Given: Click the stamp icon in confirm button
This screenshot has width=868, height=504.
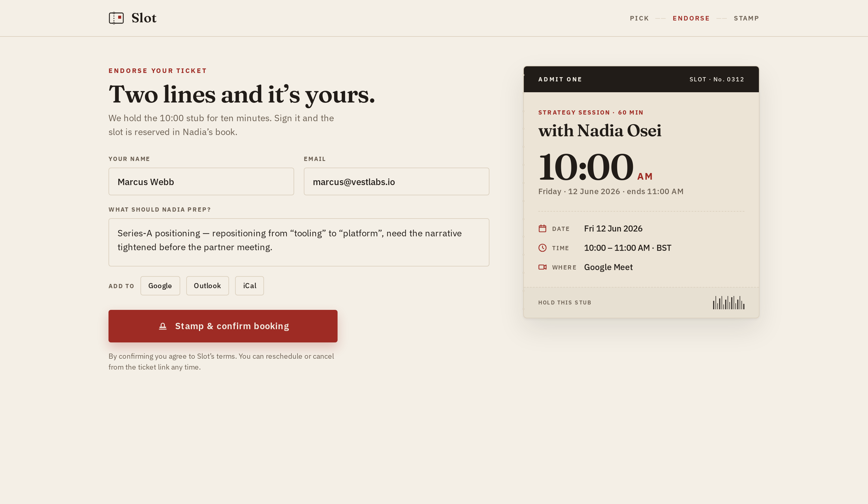Looking at the screenshot, I should [162, 326].
